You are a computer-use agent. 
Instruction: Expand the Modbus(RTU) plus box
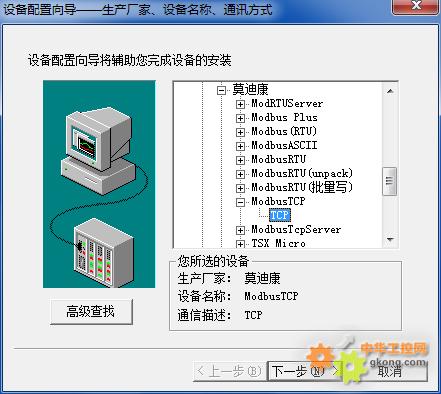(x=240, y=132)
